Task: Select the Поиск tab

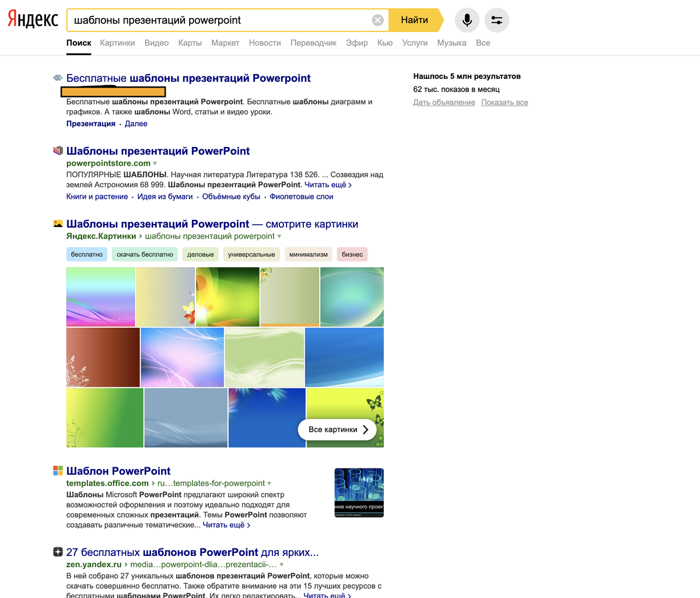Action: 79,43
